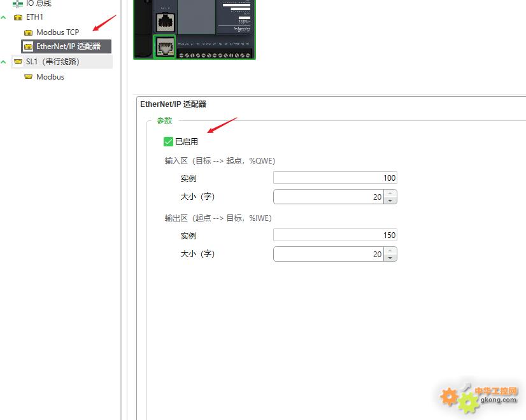This screenshot has width=526, height=420.
Task: Click the ETH1 port icon
Action: (x=18, y=17)
